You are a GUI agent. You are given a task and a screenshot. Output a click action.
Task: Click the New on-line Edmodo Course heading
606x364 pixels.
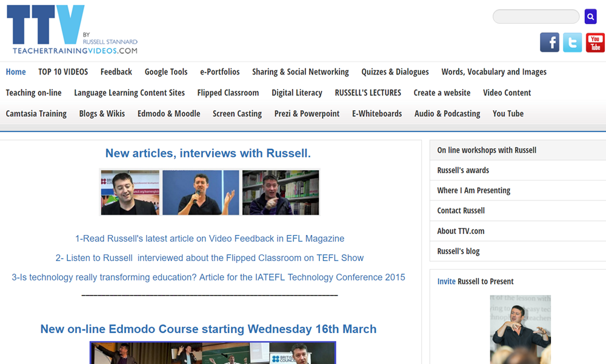click(x=208, y=329)
